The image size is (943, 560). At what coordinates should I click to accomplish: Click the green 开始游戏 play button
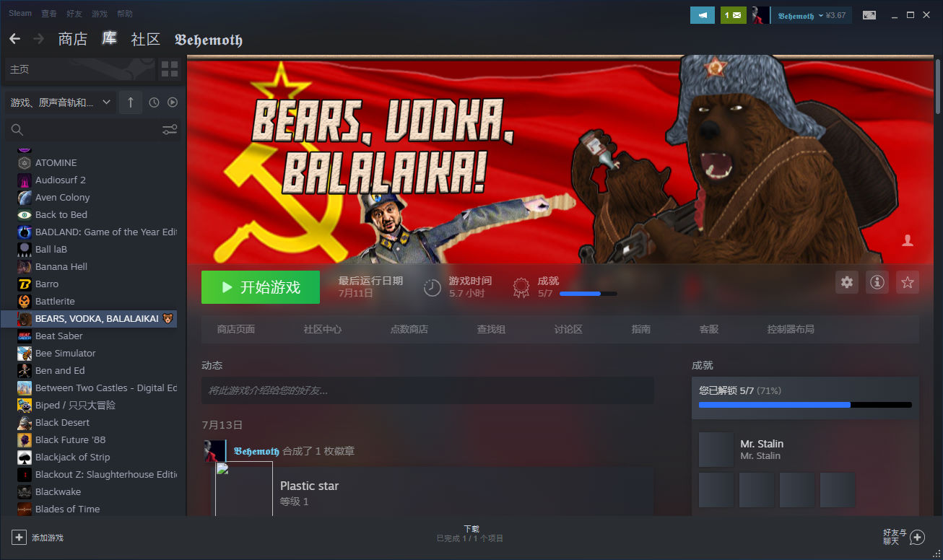click(261, 287)
